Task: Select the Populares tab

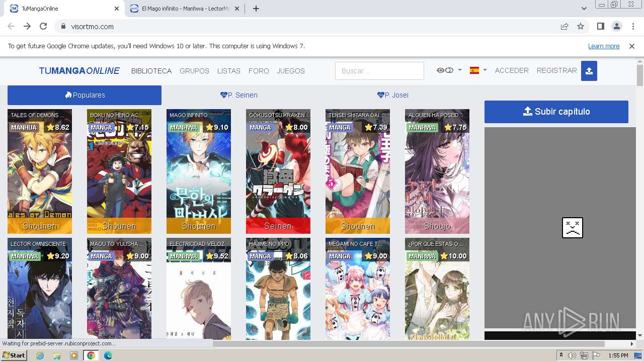Action: click(x=85, y=95)
